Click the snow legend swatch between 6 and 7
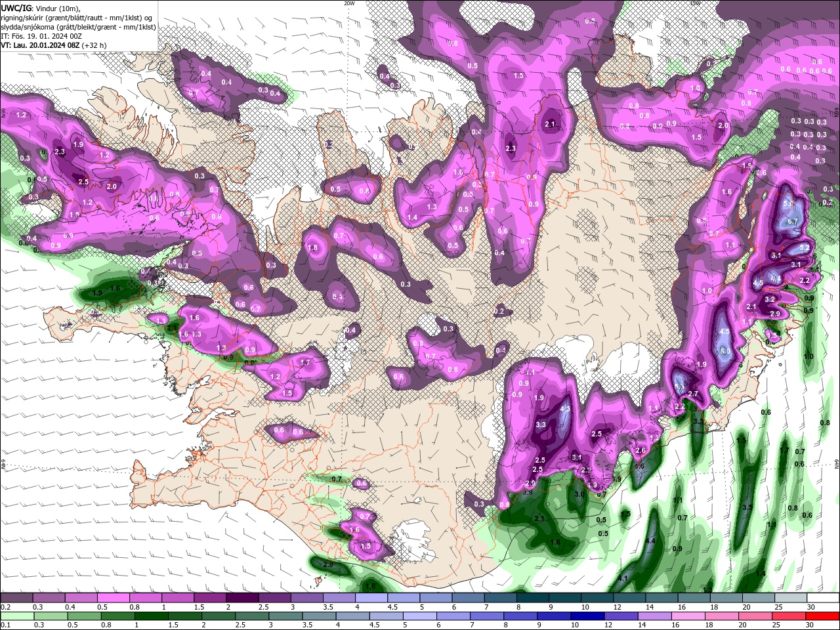Viewport: 840px width, 630px height. (468, 598)
